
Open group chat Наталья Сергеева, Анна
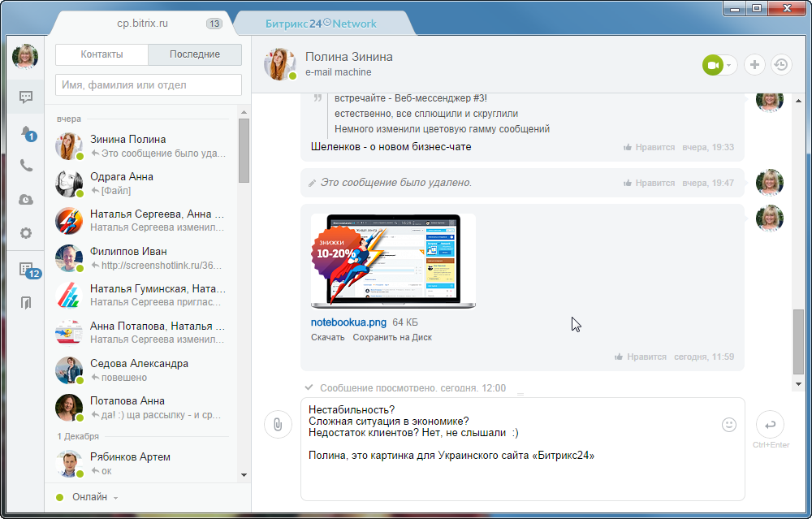click(140, 221)
